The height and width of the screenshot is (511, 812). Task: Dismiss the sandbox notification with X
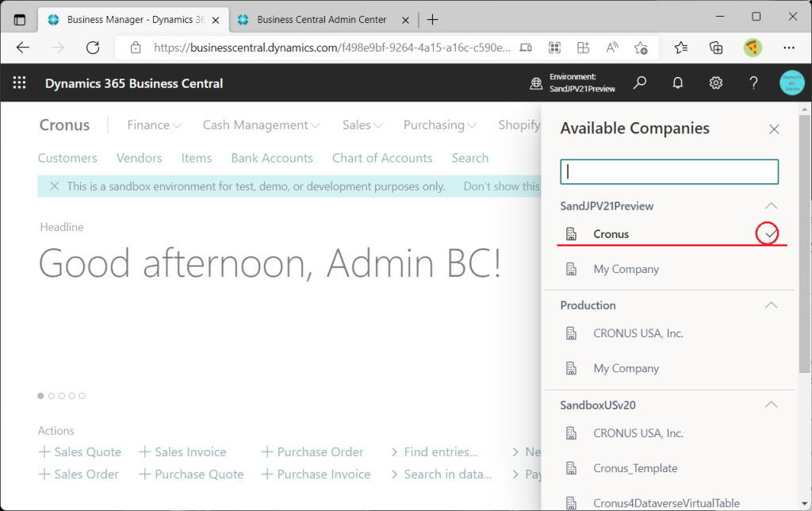[x=55, y=186]
